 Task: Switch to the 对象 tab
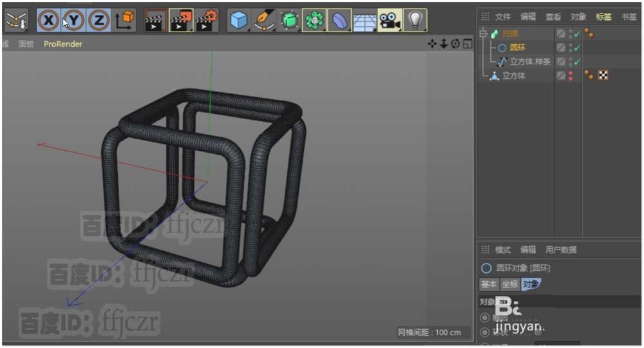(x=531, y=284)
